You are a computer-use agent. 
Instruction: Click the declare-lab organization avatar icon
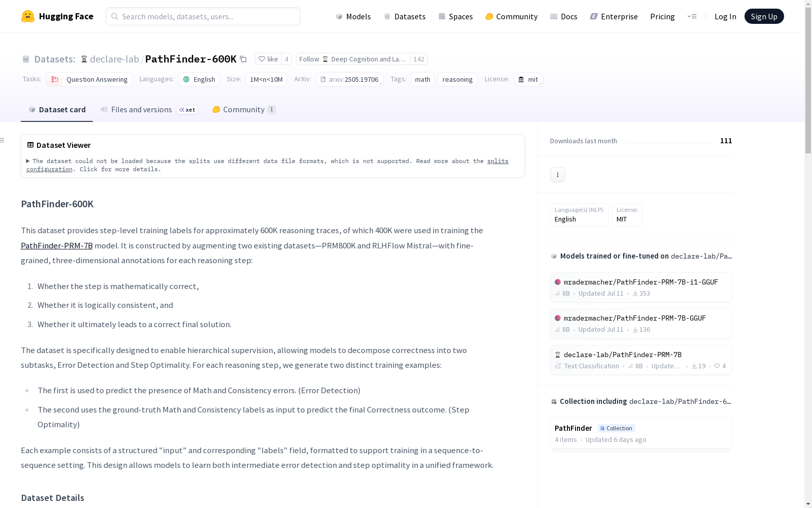(84, 59)
